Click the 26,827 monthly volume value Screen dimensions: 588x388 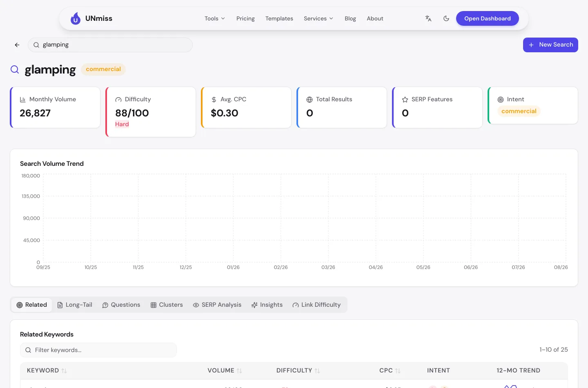pyautogui.click(x=35, y=113)
